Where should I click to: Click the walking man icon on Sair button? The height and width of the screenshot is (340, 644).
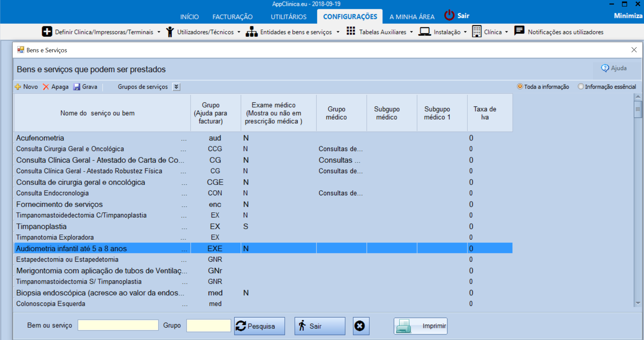click(x=302, y=325)
